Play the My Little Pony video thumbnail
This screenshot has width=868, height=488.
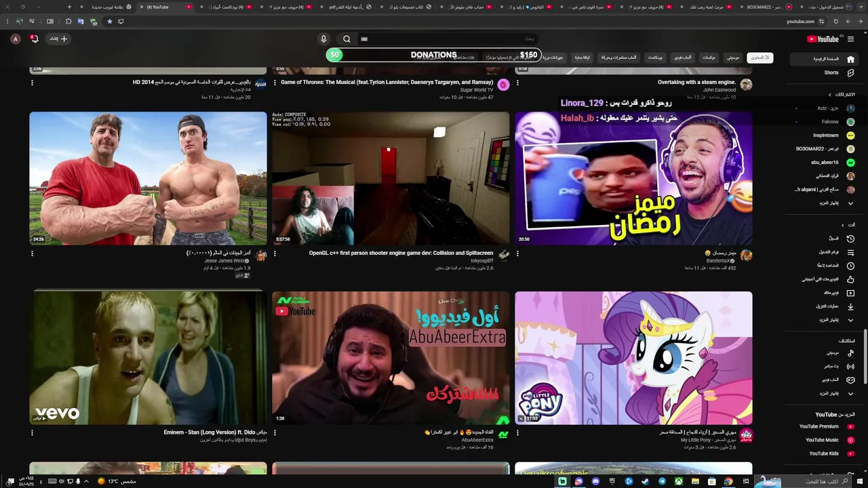coord(633,358)
